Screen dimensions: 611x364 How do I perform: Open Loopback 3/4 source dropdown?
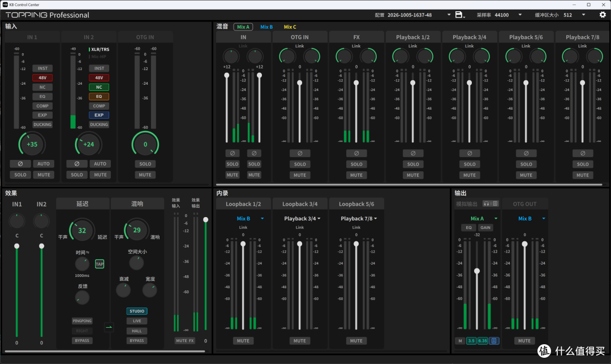pyautogui.click(x=302, y=219)
